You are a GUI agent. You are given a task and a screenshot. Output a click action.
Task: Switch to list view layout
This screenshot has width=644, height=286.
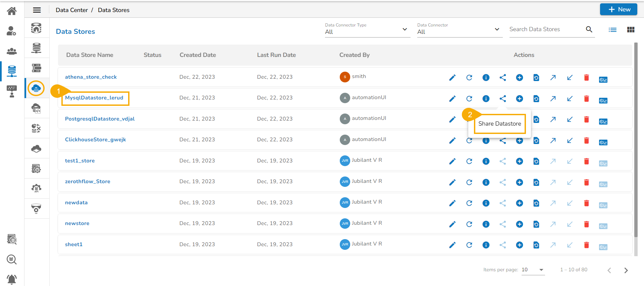(x=612, y=30)
